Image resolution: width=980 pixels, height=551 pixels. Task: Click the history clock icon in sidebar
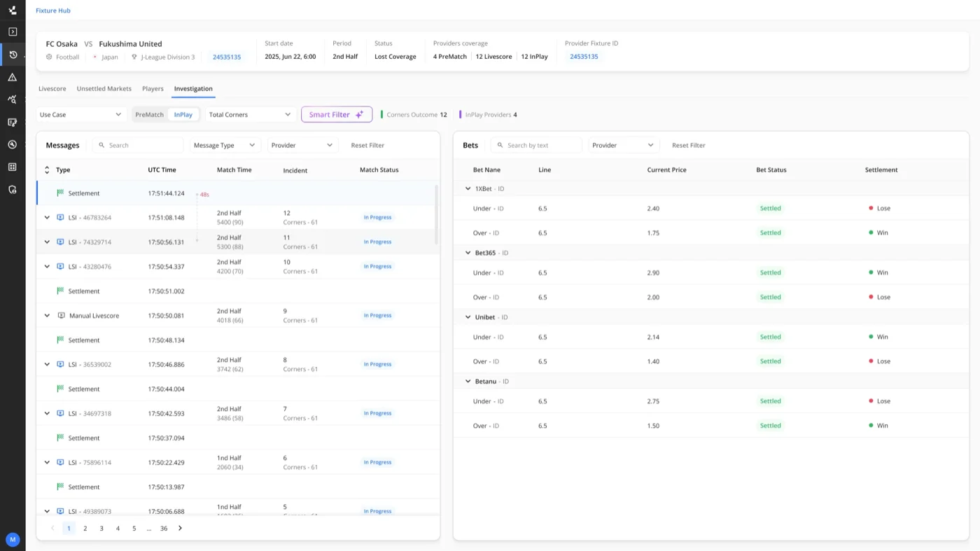[x=12, y=55]
